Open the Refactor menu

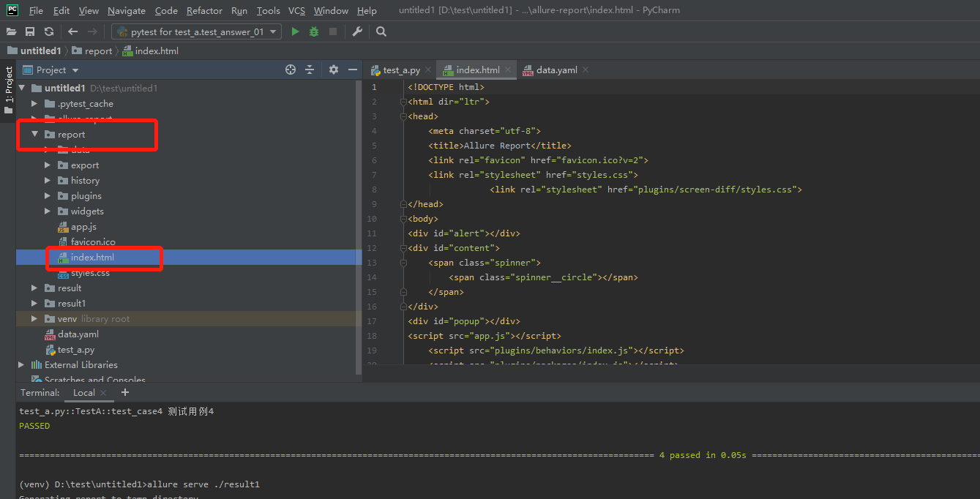pyautogui.click(x=204, y=11)
